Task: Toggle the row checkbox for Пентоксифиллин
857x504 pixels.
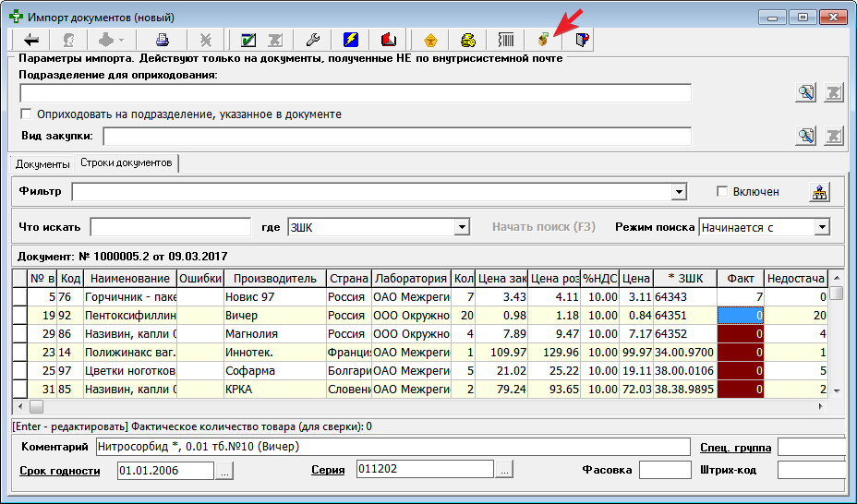Action: point(19,315)
